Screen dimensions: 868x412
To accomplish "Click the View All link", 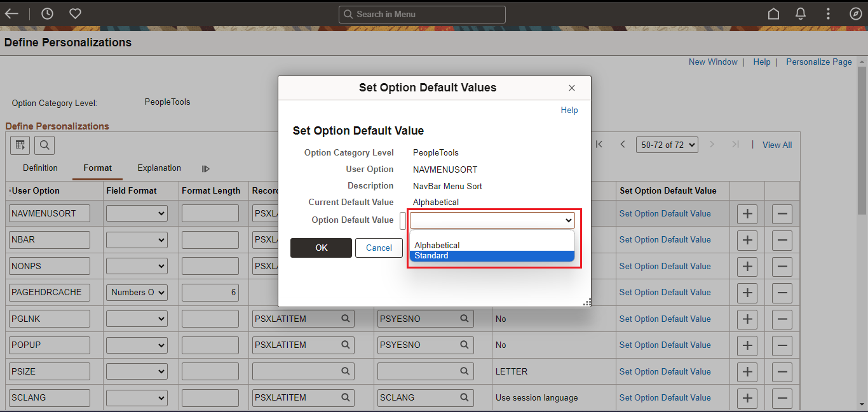I will [x=776, y=145].
